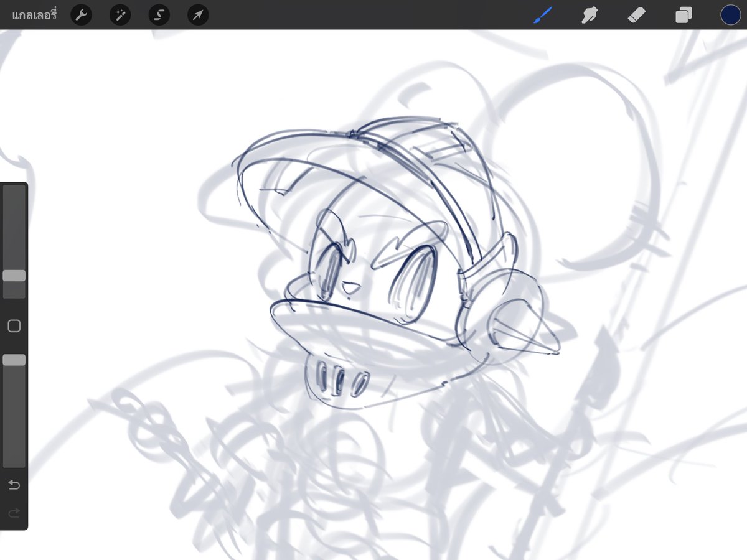Open the dark blue color picker
Screen dimensions: 747x560
click(731, 15)
